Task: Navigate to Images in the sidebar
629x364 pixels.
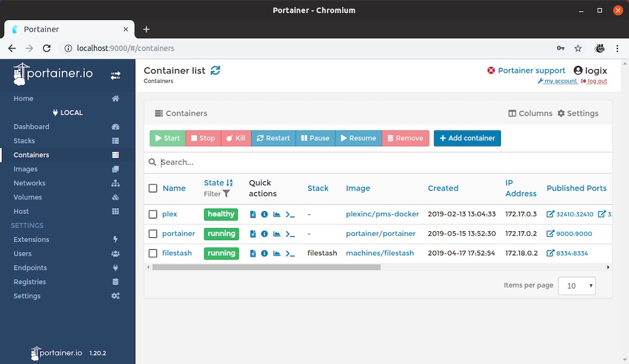Action: [25, 169]
